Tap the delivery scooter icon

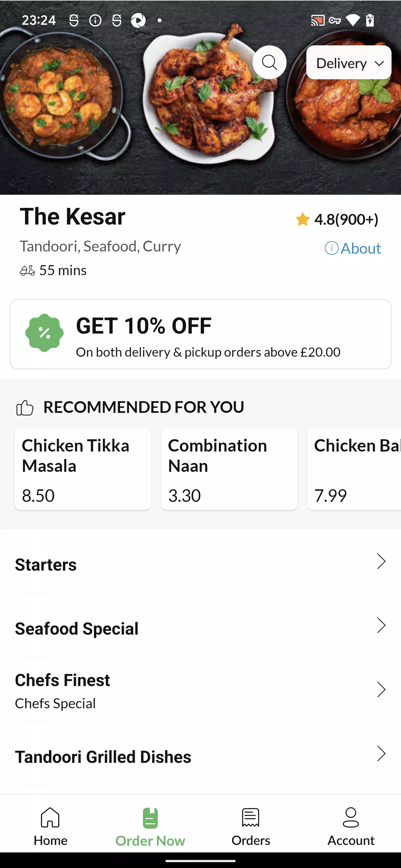pos(27,271)
